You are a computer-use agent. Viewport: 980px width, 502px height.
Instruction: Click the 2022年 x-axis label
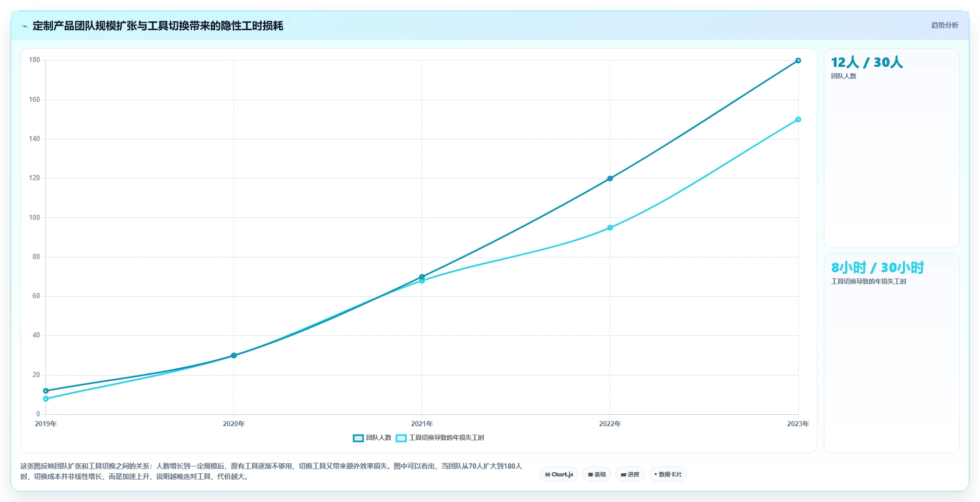coord(610,424)
